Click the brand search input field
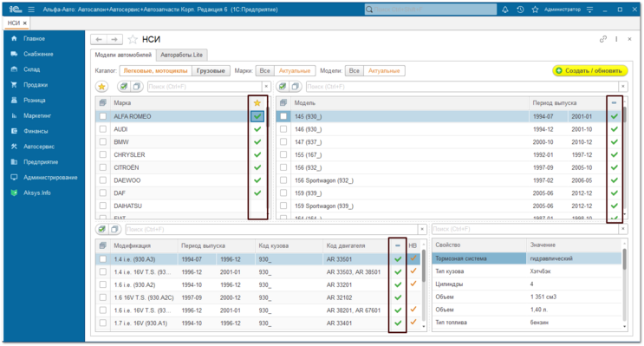644x346 pixels. [x=205, y=87]
